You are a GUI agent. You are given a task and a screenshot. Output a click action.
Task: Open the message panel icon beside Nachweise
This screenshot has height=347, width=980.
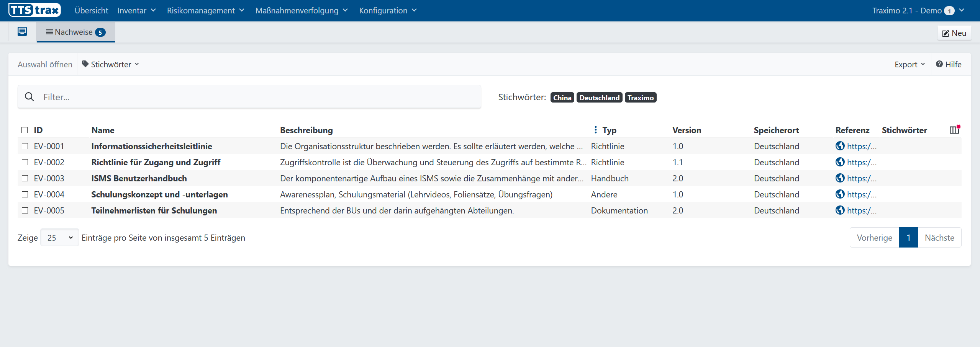[x=22, y=32]
